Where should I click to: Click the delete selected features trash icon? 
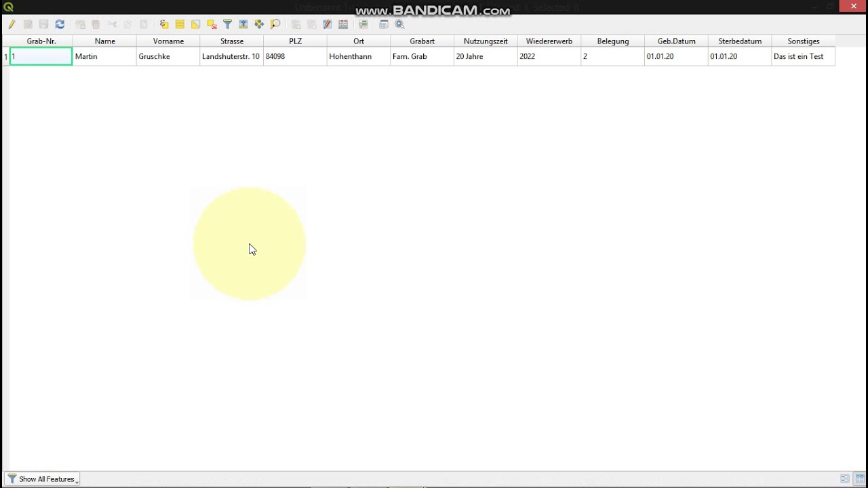tap(96, 24)
